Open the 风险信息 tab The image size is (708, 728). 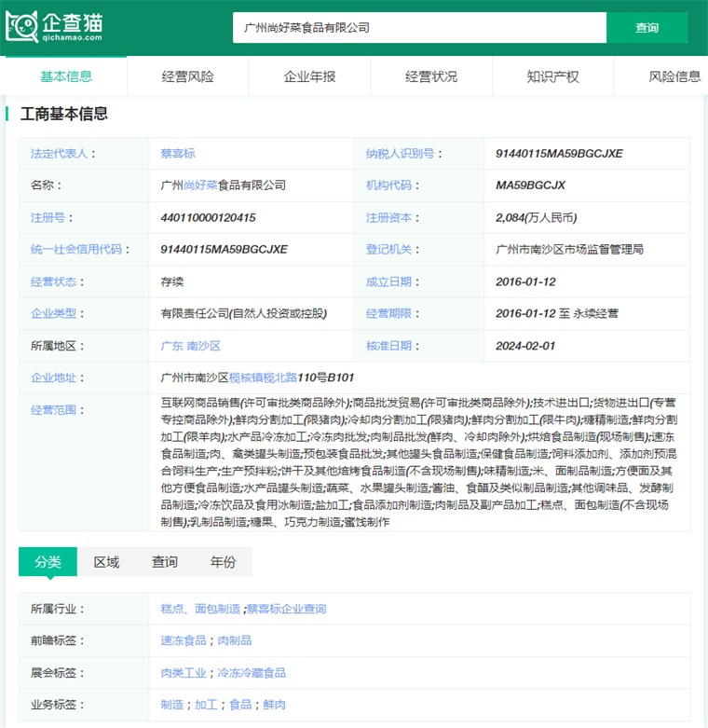pos(674,76)
